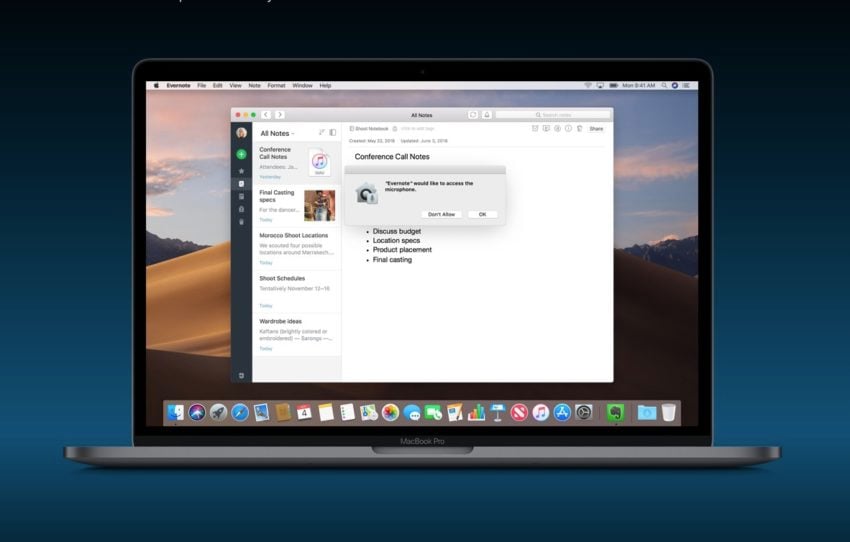Open the Format menu
This screenshot has height=542, width=850.
[276, 86]
